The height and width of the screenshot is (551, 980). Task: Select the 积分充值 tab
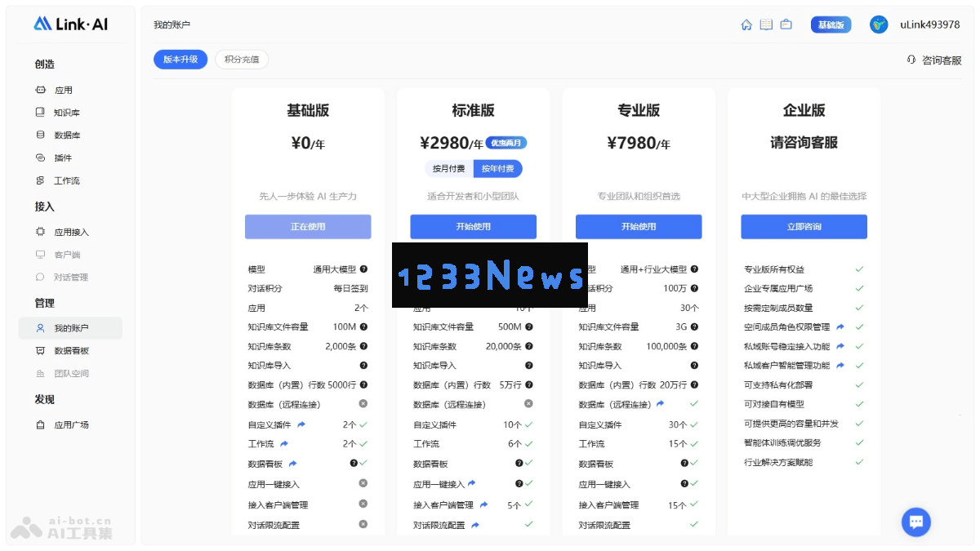(242, 60)
